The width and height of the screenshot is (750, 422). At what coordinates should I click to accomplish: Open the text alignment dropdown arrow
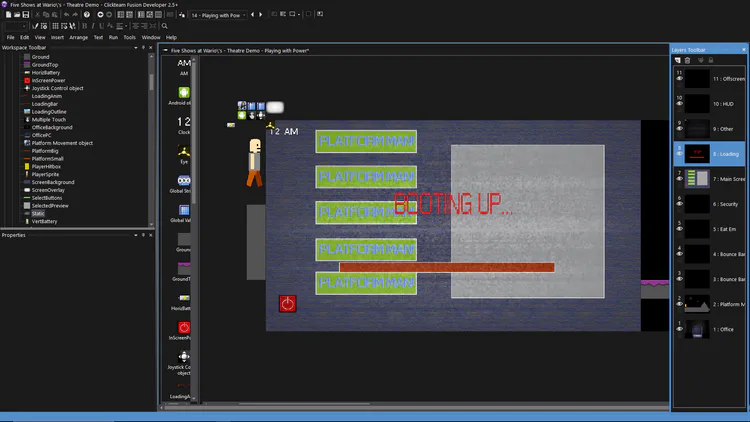point(126,26)
